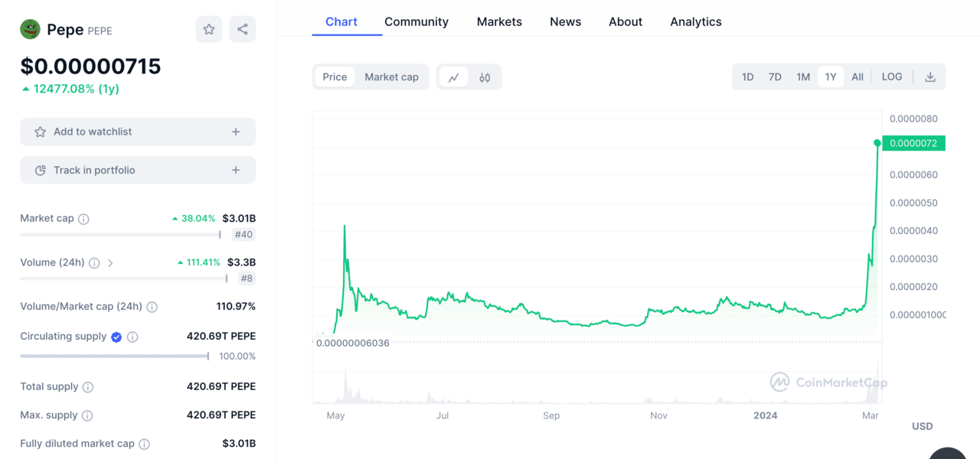Image resolution: width=980 pixels, height=459 pixels.
Task: Click the Market cap info icon
Action: 84,220
